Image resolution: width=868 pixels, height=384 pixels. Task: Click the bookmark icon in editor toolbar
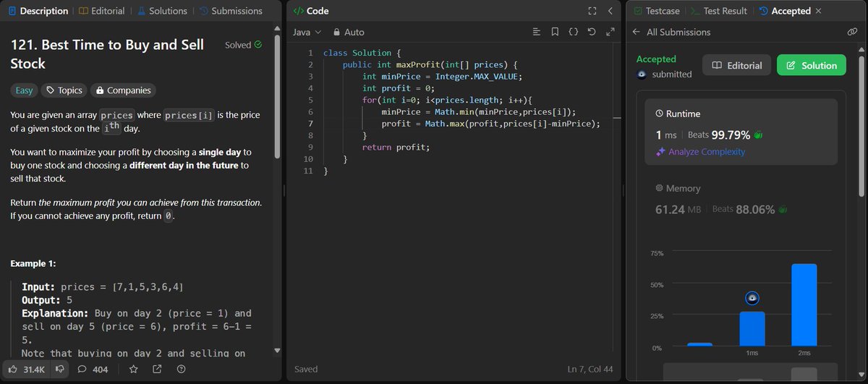point(555,32)
